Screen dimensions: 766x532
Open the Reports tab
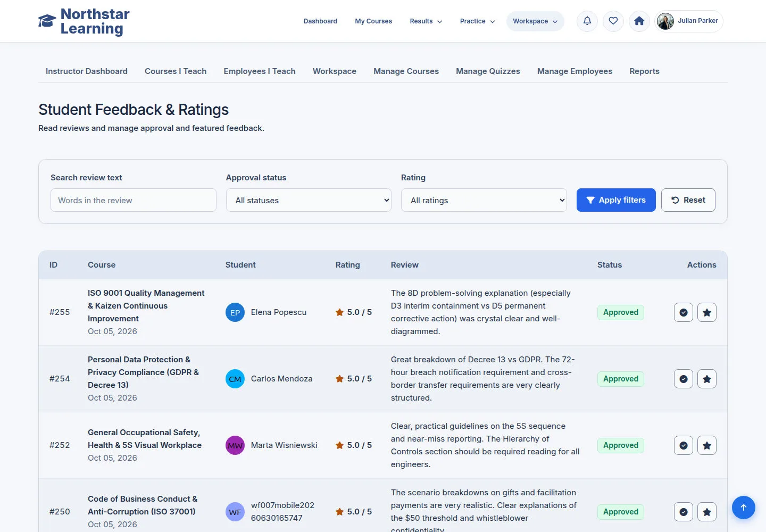click(x=644, y=71)
